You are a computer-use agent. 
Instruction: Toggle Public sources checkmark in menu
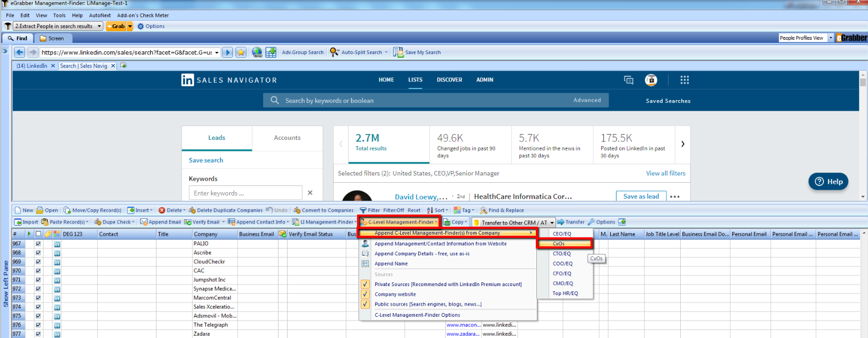pos(365,304)
